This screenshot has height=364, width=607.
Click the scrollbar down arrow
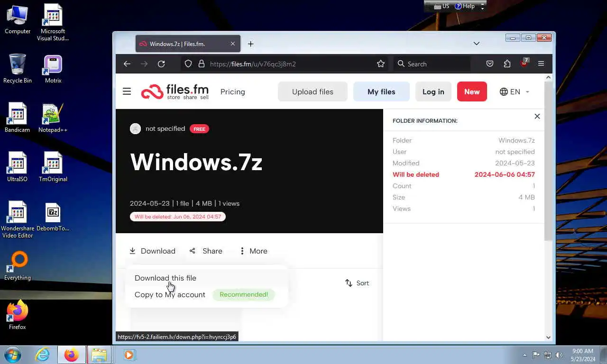[548, 337]
